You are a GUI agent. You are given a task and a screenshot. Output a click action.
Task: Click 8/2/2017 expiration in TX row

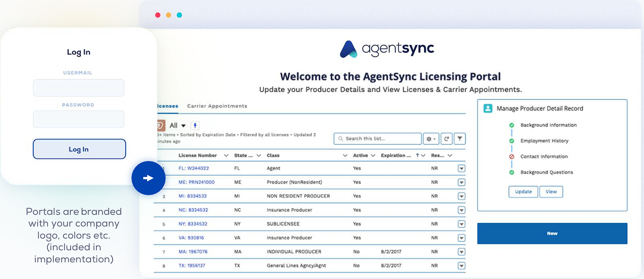(391, 266)
